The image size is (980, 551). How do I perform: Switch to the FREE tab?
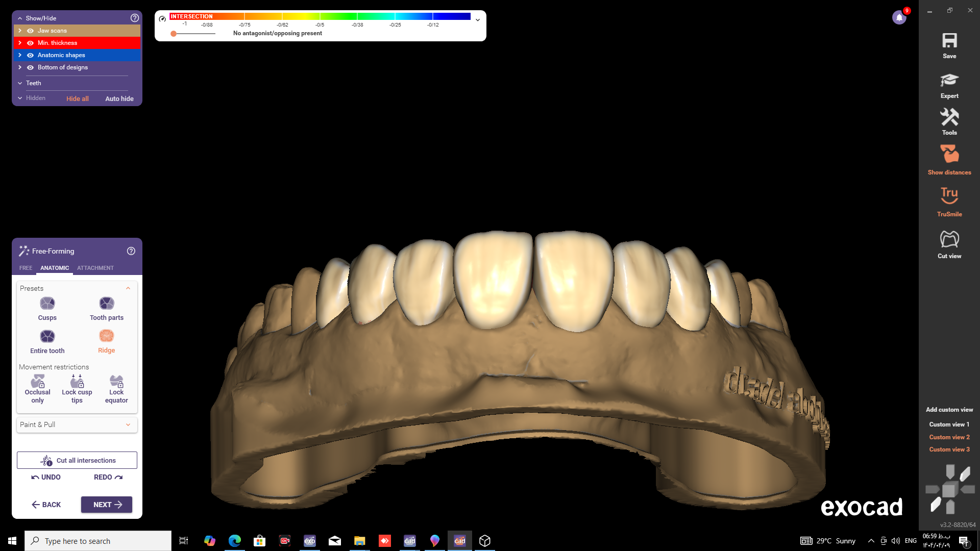click(26, 268)
